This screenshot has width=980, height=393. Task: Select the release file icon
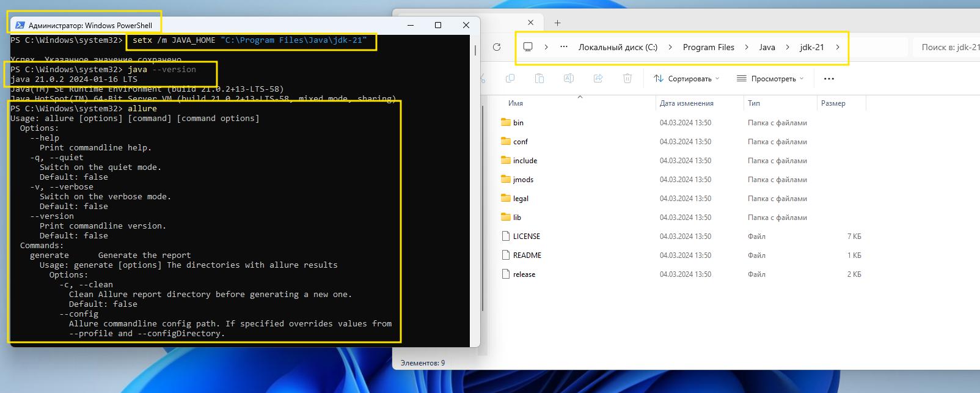coord(505,274)
